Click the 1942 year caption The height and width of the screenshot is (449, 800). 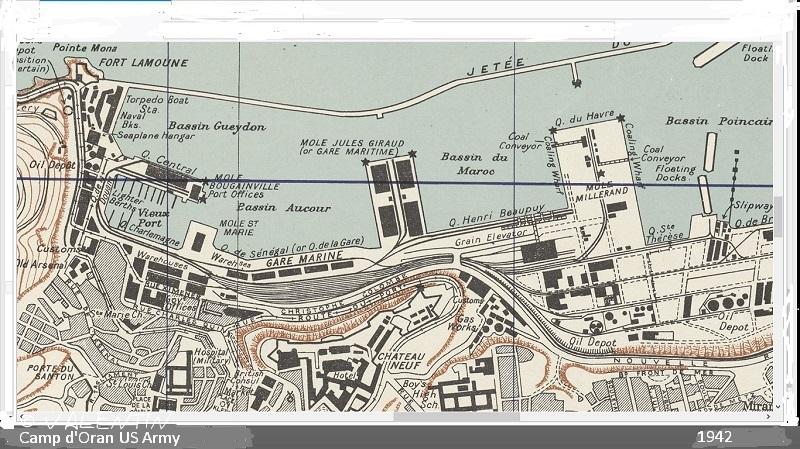[715, 438]
